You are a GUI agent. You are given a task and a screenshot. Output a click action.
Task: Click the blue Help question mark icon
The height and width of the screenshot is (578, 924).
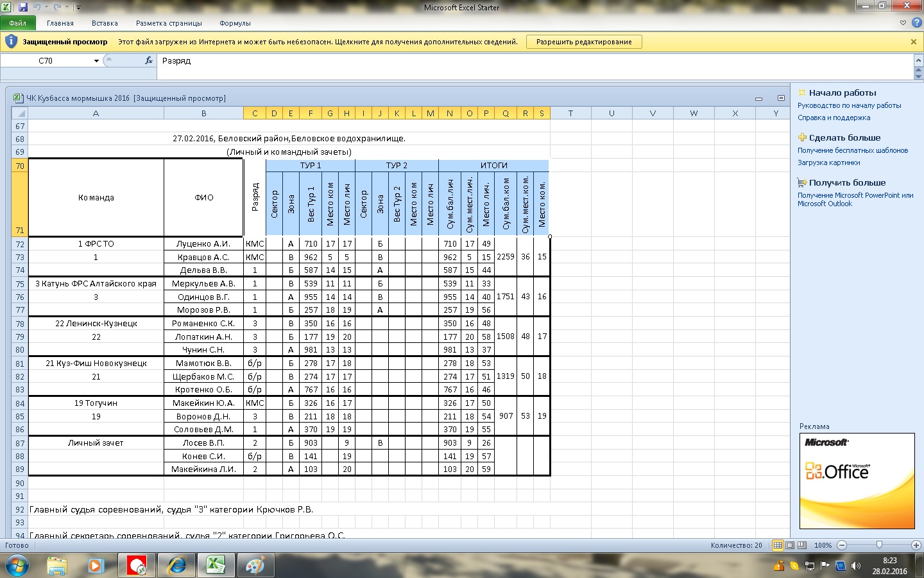[916, 23]
